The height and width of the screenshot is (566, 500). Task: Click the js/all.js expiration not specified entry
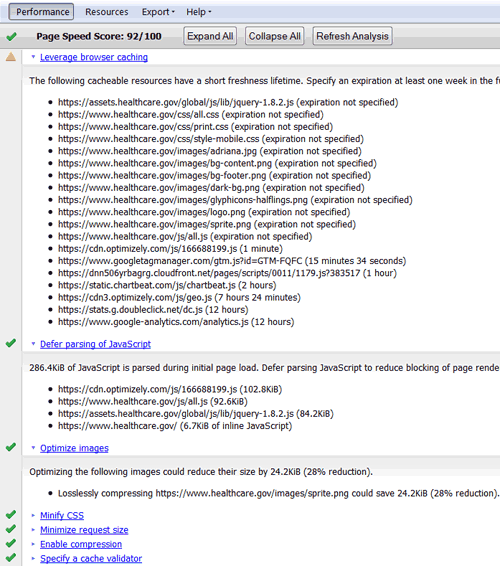point(185,236)
